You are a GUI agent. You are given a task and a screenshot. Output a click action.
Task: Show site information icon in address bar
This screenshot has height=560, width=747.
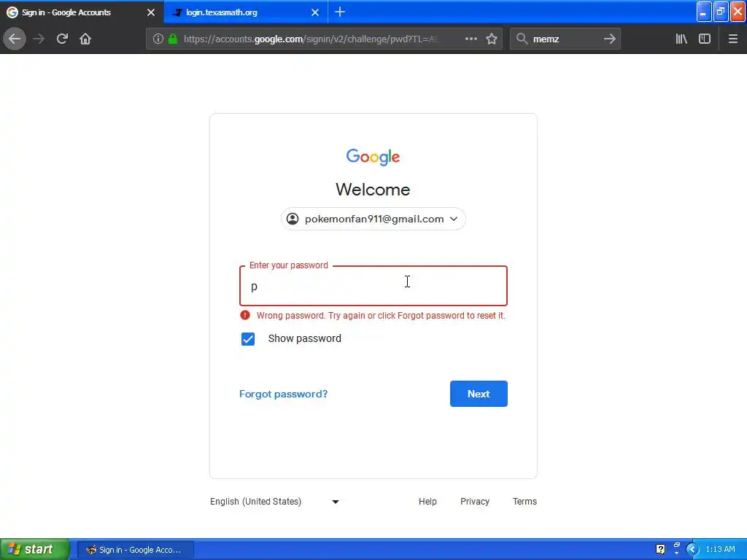pyautogui.click(x=158, y=39)
